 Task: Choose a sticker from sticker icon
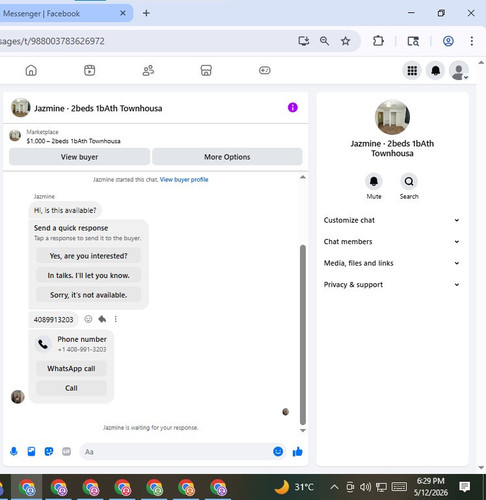click(49, 452)
